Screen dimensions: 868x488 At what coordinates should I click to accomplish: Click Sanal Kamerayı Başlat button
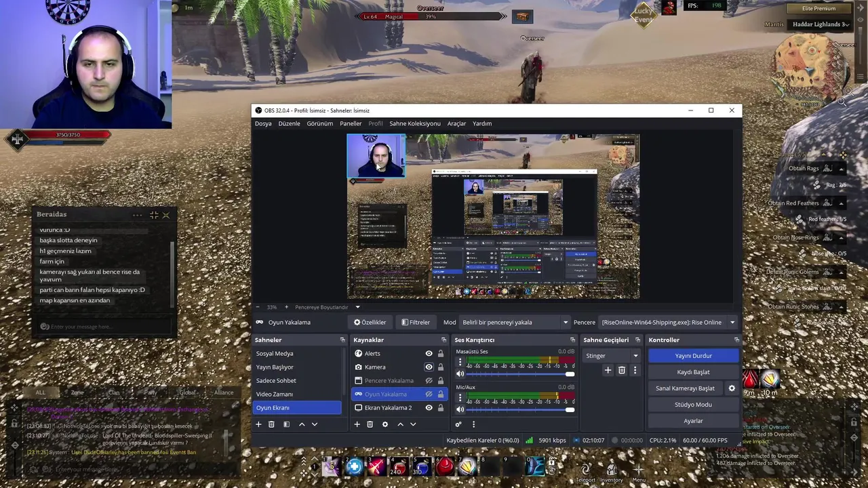[x=685, y=388]
